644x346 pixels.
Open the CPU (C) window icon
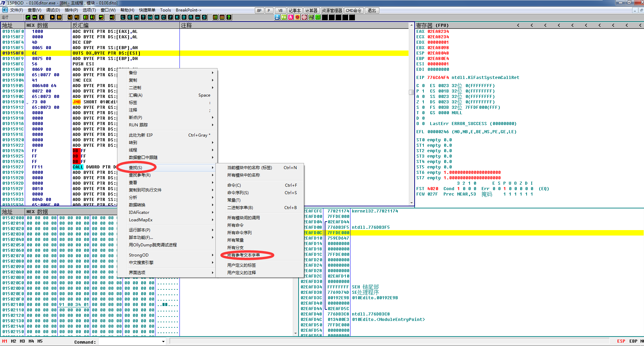164,17
